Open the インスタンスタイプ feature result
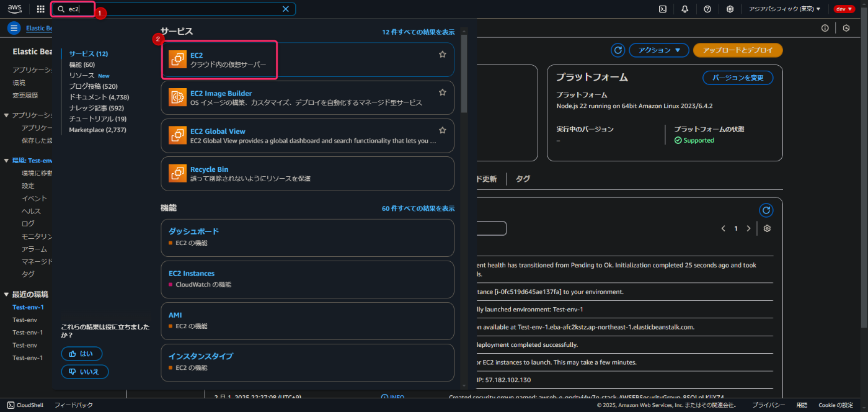The width and height of the screenshot is (868, 412). coord(308,362)
